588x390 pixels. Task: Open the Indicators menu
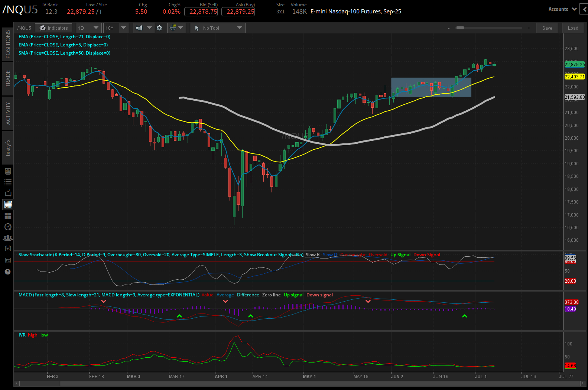53,28
